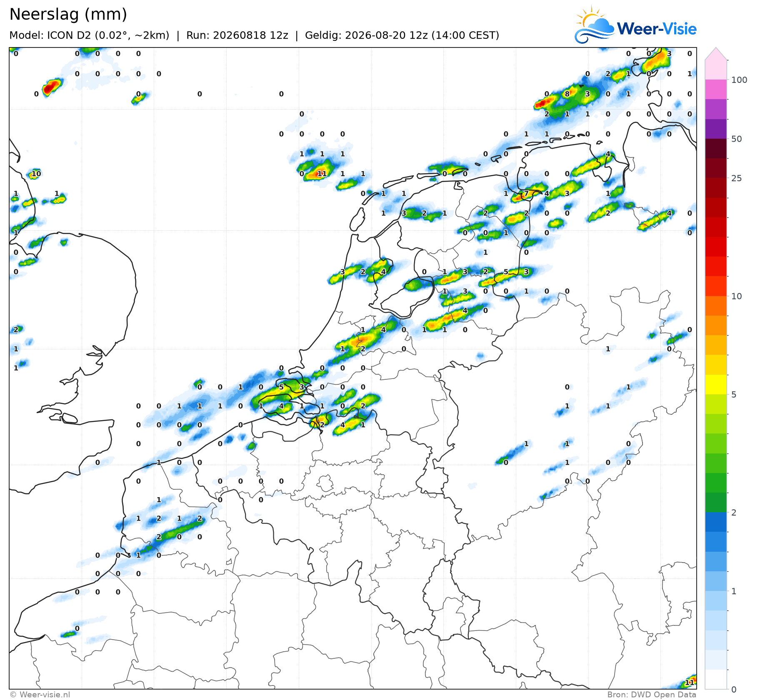Click the Model: ICON D2 label

tap(89, 35)
